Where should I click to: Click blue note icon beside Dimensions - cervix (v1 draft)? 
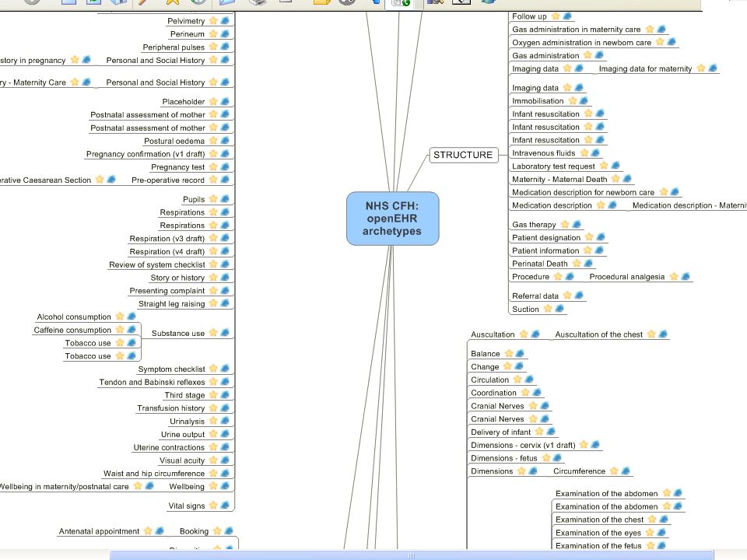pos(595,445)
